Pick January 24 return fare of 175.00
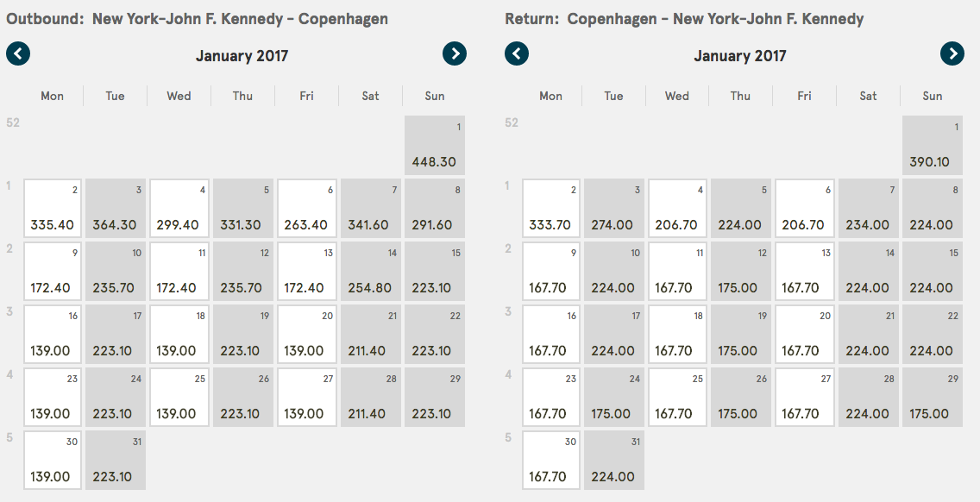The image size is (980, 502). (614, 397)
